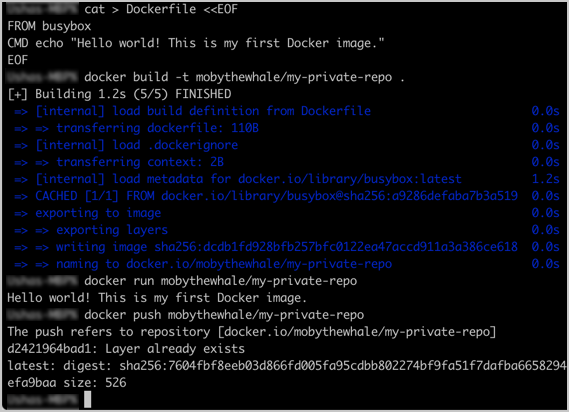The image size is (569, 412).
Task: Click the docker push command line
Action: tap(224, 315)
